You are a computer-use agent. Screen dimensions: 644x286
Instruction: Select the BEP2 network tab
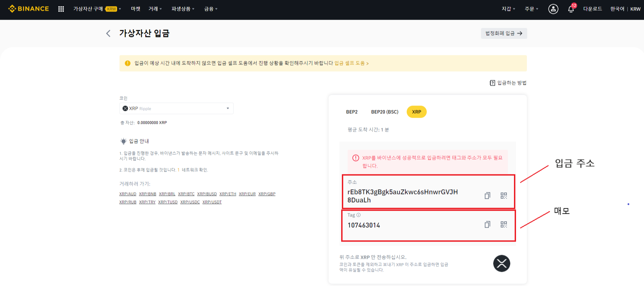352,112
